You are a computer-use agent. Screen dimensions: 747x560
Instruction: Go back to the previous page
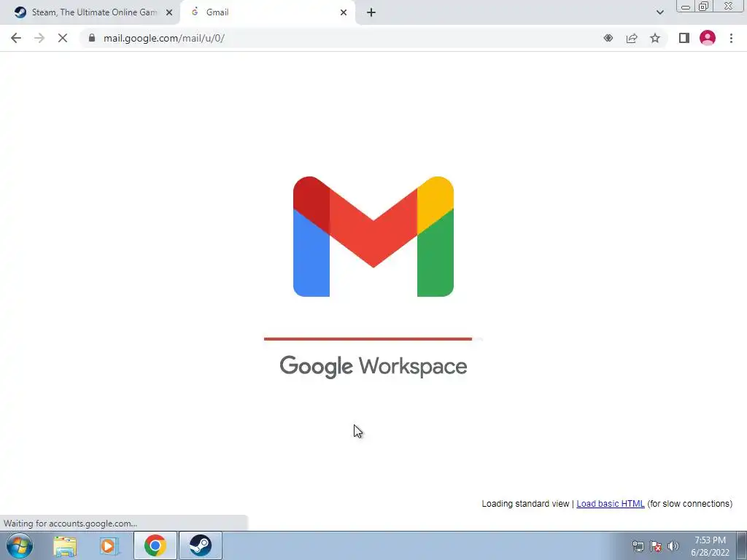click(16, 38)
